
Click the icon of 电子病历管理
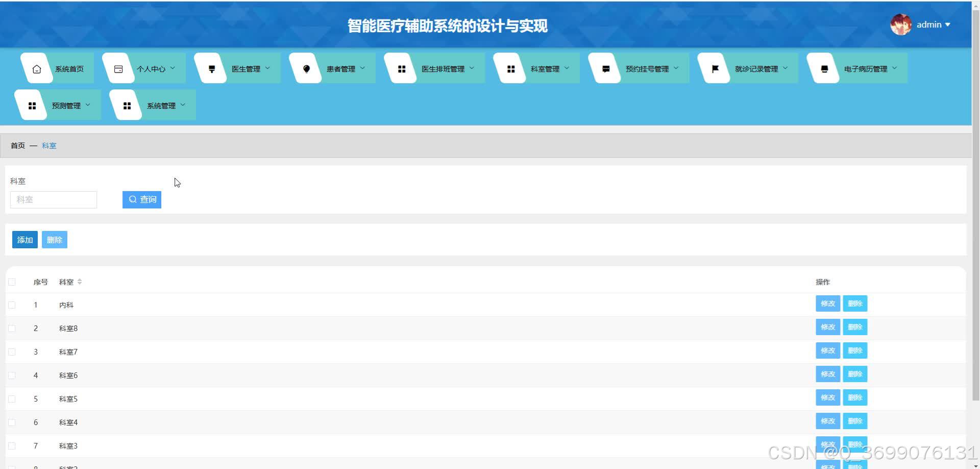824,69
